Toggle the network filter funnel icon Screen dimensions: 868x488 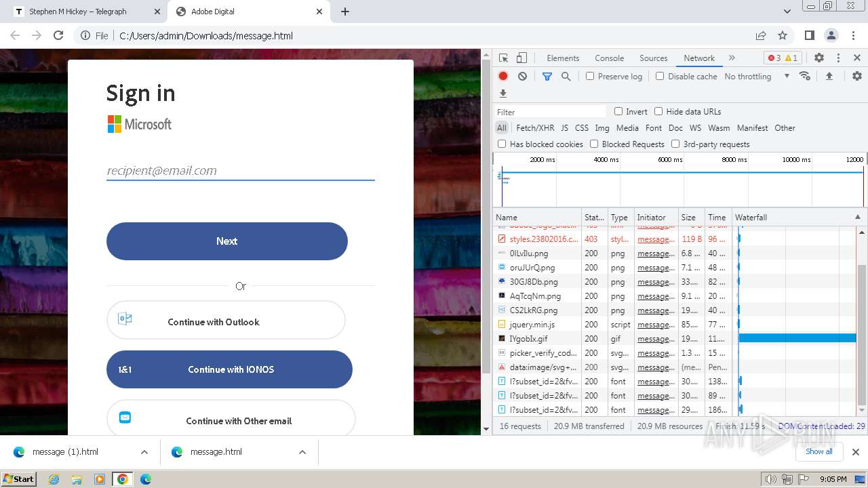(547, 77)
